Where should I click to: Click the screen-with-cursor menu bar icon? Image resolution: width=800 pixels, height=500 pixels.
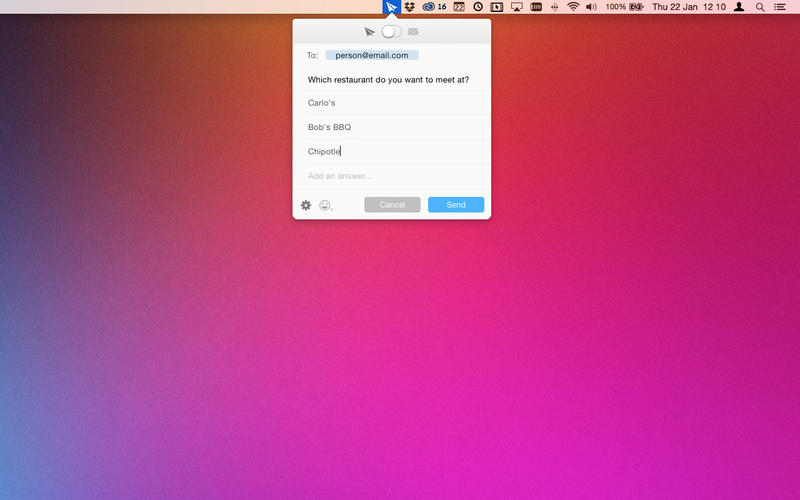tap(497, 7)
